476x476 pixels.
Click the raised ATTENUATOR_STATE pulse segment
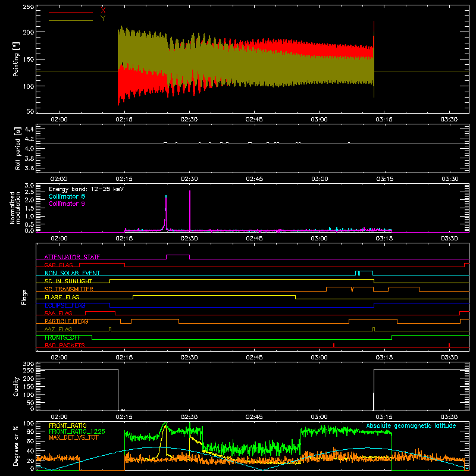pyautogui.click(x=178, y=255)
